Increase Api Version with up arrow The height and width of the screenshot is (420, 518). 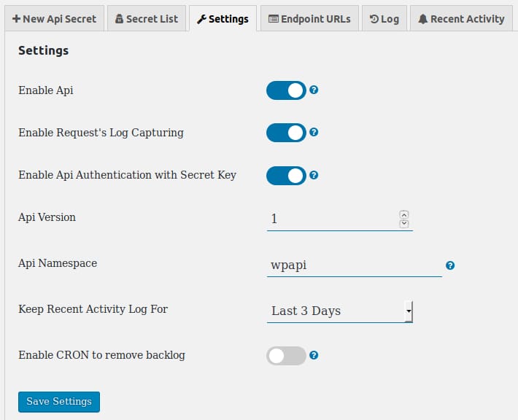(x=404, y=214)
